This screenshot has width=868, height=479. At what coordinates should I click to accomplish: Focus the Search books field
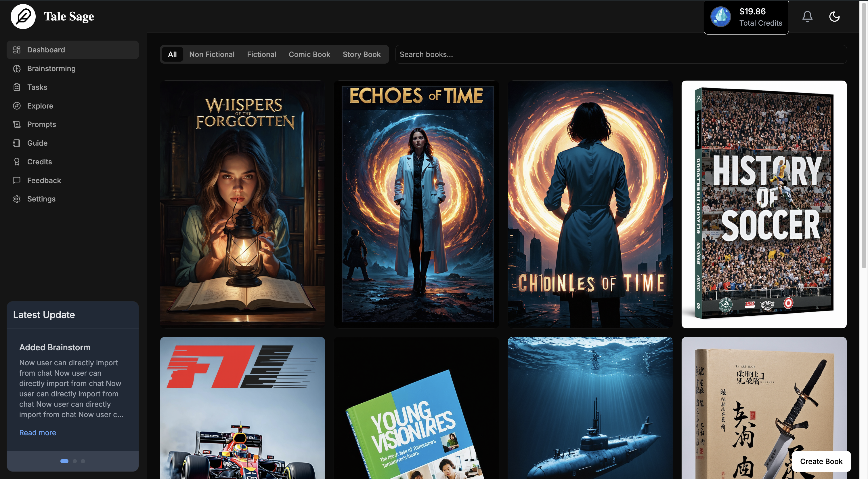pos(621,54)
